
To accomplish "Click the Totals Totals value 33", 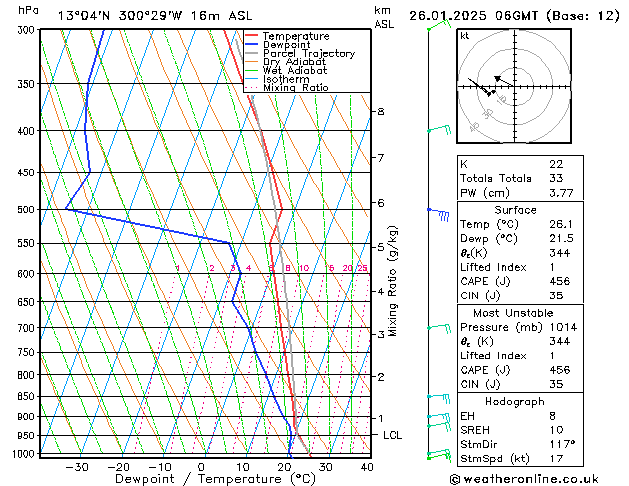I will tap(556, 178).
